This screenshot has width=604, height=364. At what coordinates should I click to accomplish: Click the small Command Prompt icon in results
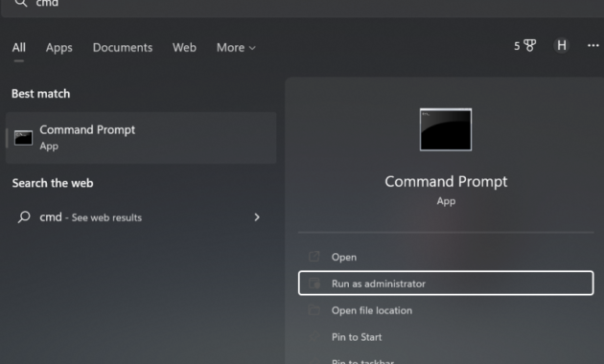click(x=23, y=138)
